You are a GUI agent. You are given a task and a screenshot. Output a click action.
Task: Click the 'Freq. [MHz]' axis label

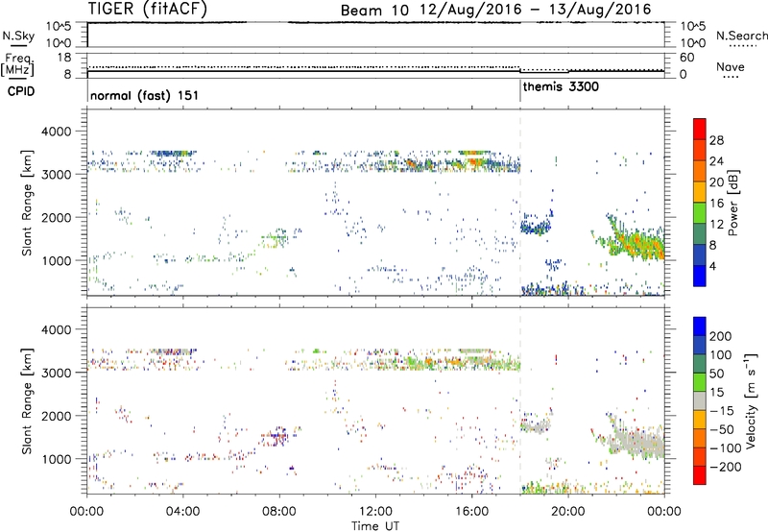17,64
